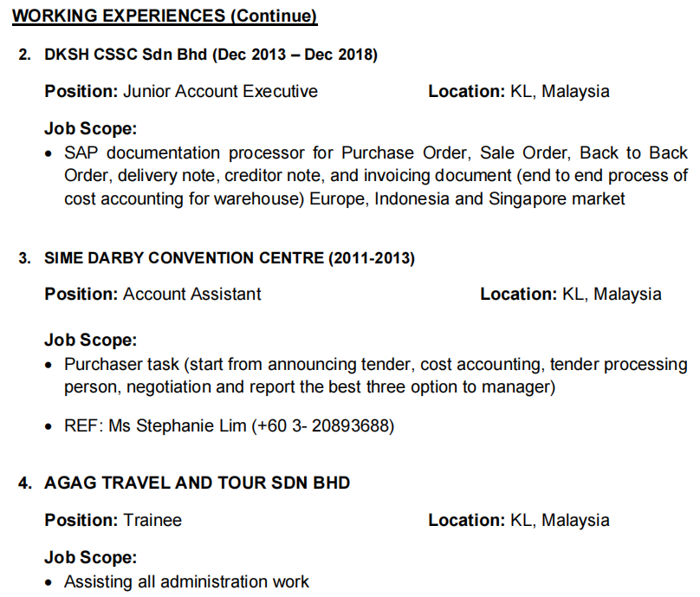
Task: Select the "Trainee" position text
Action: click(x=152, y=520)
